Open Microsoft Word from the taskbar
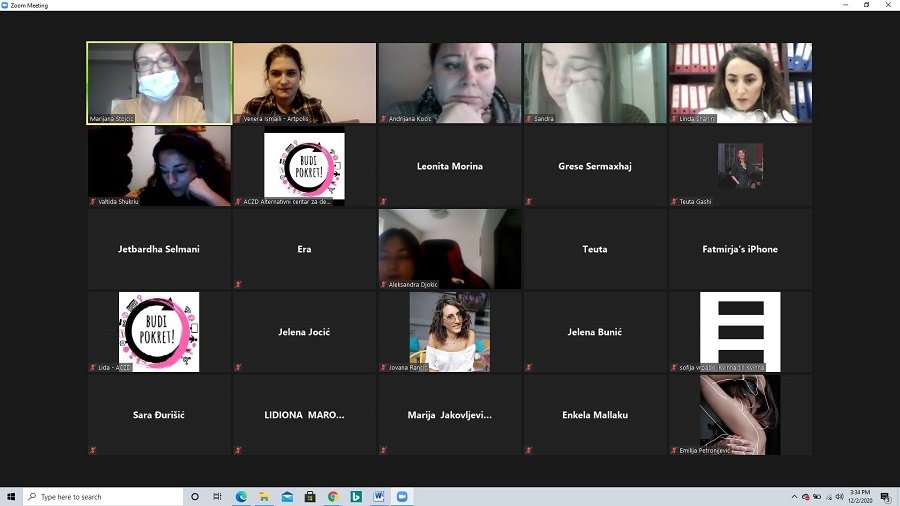Image resolution: width=900 pixels, height=506 pixels. [379, 497]
